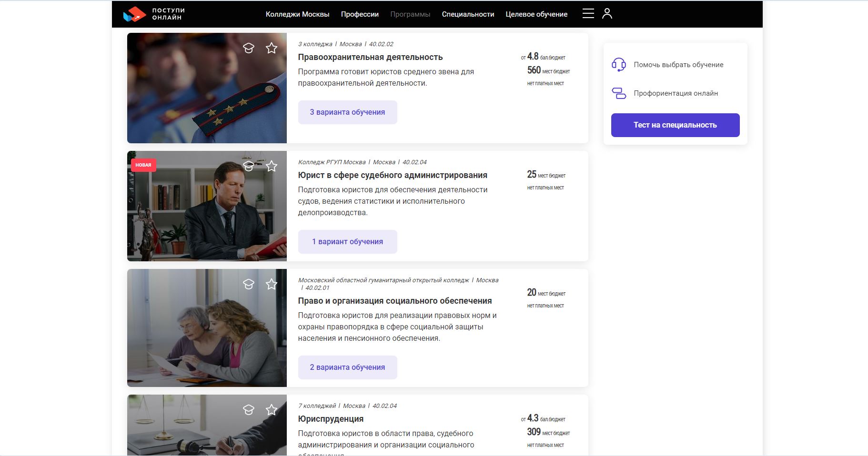Click the headset icon for help choosing
Screen dimensions: 868x456
point(619,64)
